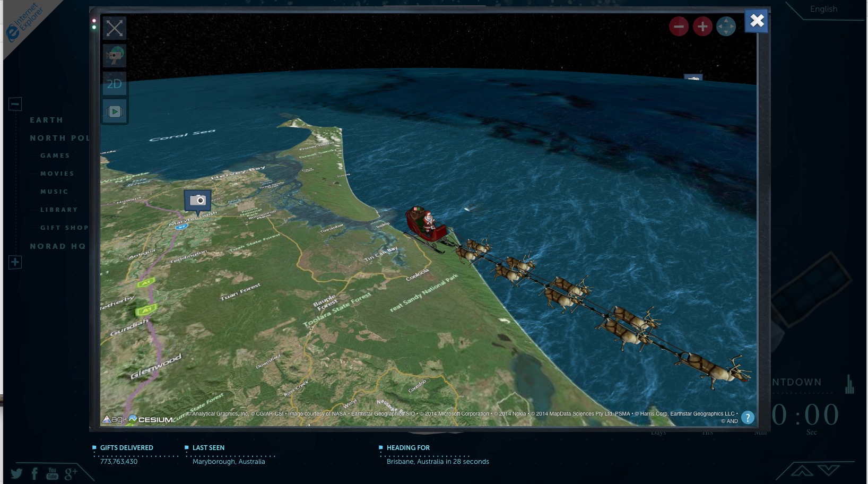Click the AGI logo next to Cesium
Viewport: 868px width, 484px height.
tap(113, 419)
